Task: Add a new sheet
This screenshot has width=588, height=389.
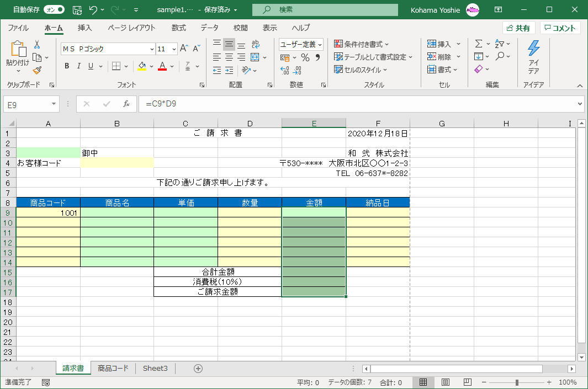Action: point(198,369)
